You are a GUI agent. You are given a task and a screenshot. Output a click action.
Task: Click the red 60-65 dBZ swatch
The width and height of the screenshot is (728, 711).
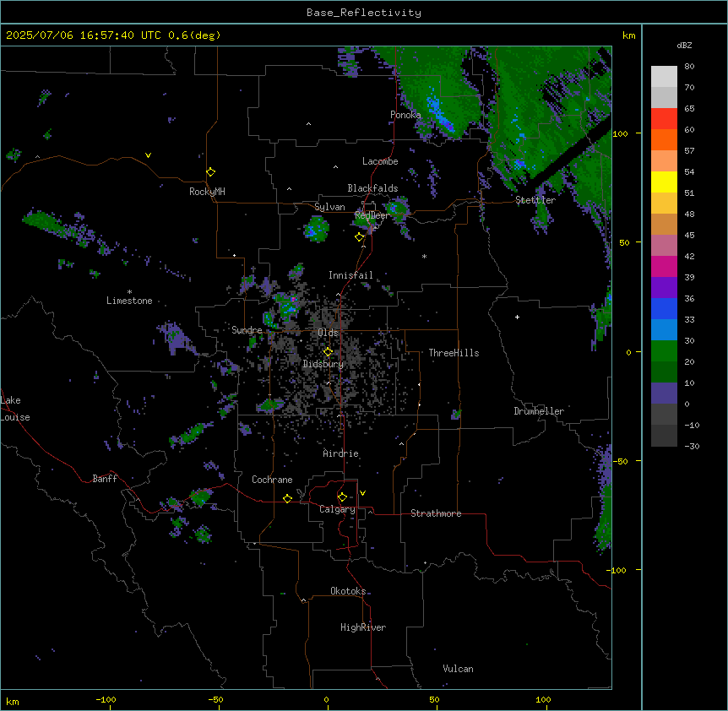point(664,119)
